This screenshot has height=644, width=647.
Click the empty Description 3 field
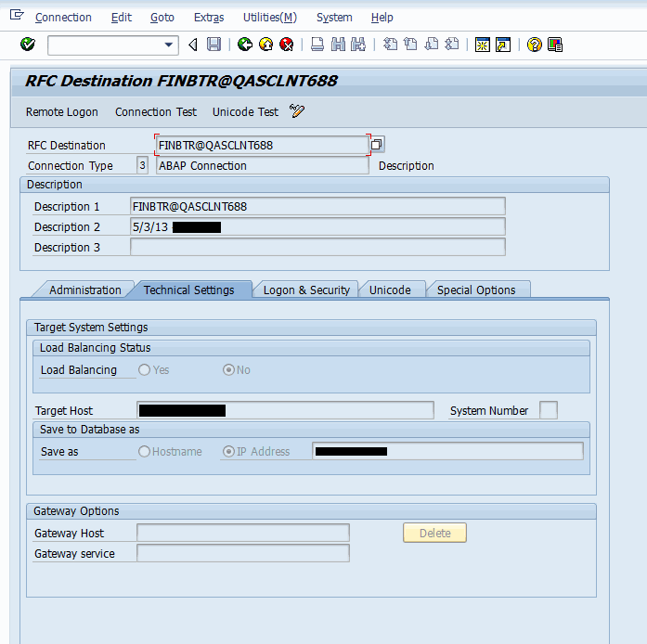(x=317, y=247)
